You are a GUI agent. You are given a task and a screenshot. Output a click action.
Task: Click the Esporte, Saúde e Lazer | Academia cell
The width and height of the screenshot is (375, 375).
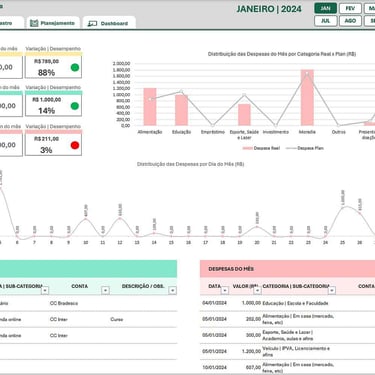coord(288,335)
